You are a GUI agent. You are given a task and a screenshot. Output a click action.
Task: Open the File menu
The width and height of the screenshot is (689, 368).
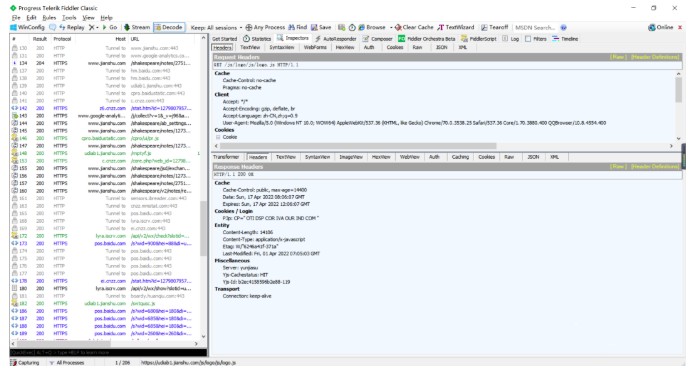[x=16, y=18]
